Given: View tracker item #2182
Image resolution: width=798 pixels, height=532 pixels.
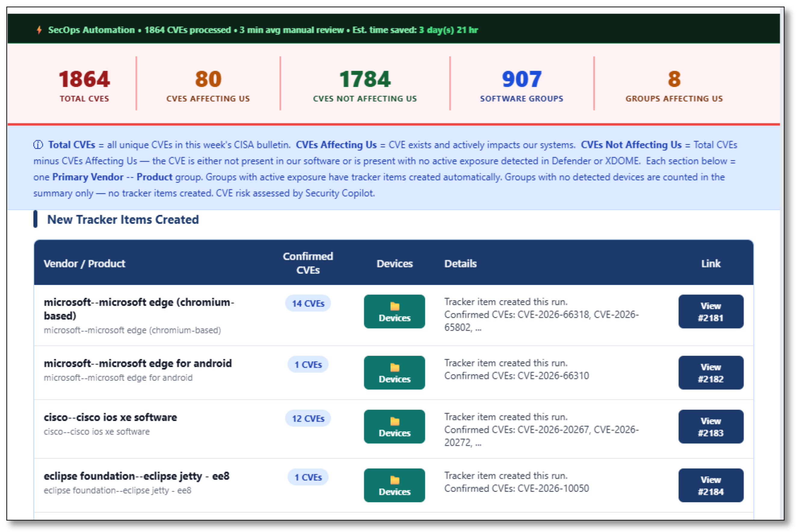Looking at the screenshot, I should (x=711, y=373).
